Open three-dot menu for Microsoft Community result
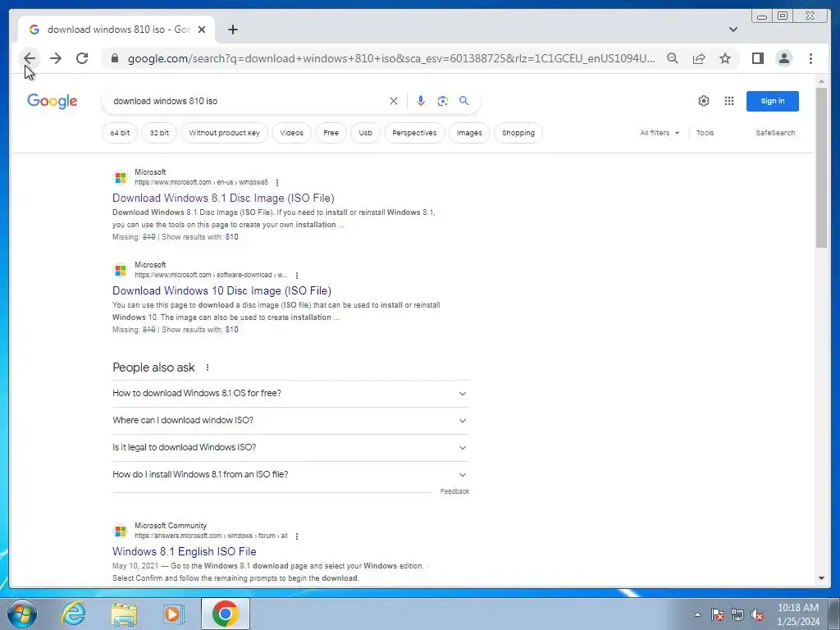Viewport: 840px width, 630px height. pyautogui.click(x=297, y=536)
